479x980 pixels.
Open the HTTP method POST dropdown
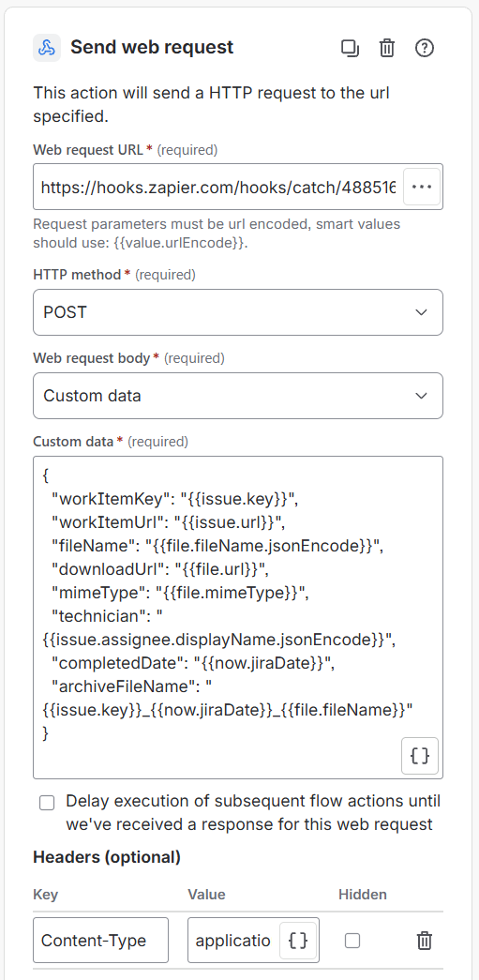[x=238, y=312]
